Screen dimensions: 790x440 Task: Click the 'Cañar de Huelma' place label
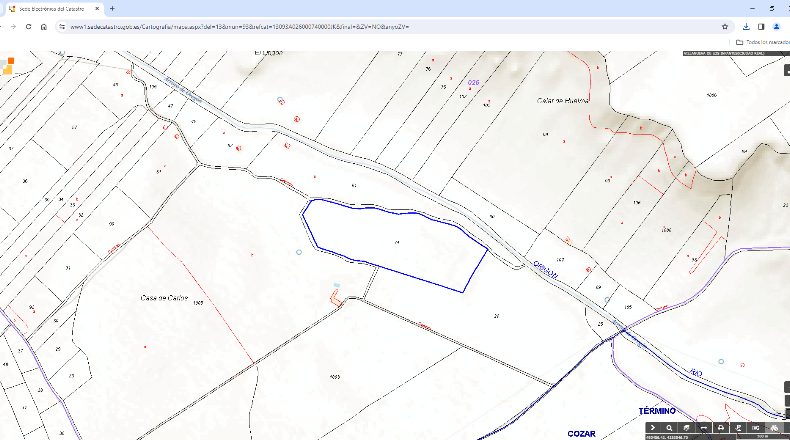point(562,100)
